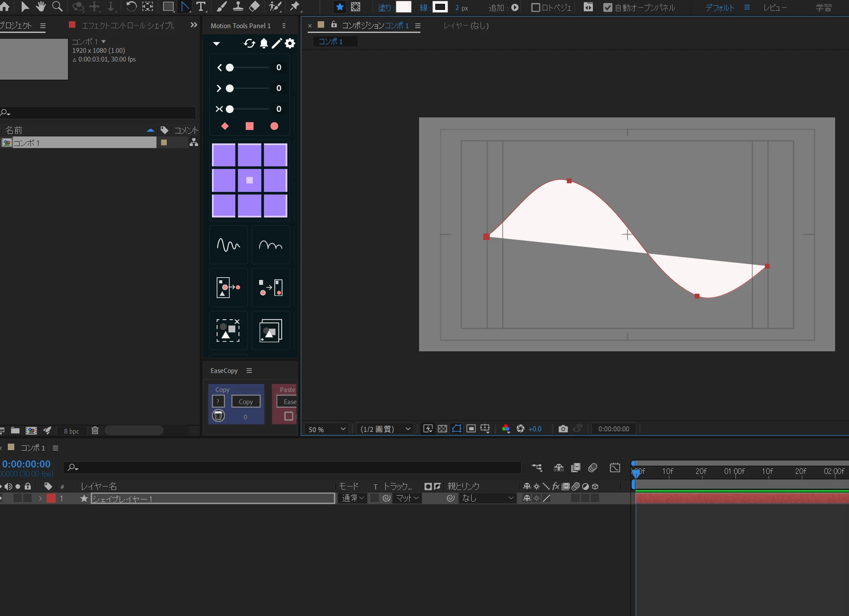Open Motion Tools settings gear
This screenshot has height=616, width=849.
tap(290, 43)
